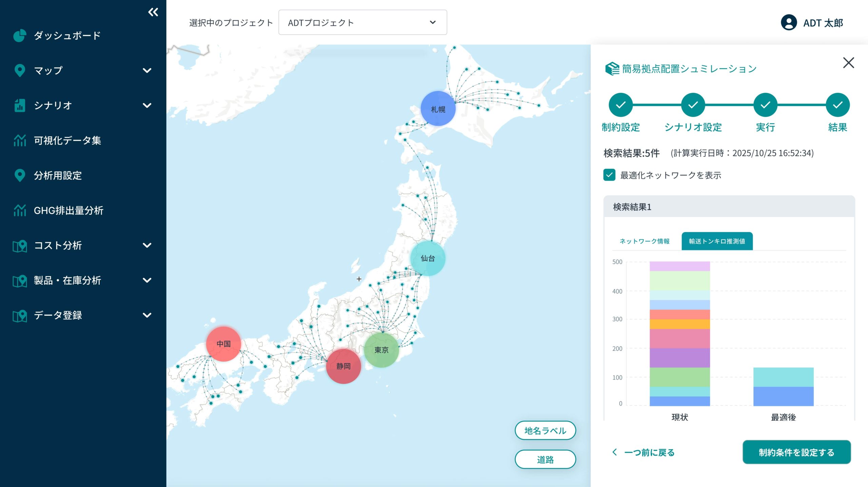Expand the マップ sidebar menu
The width and height of the screenshot is (868, 487).
pos(147,71)
